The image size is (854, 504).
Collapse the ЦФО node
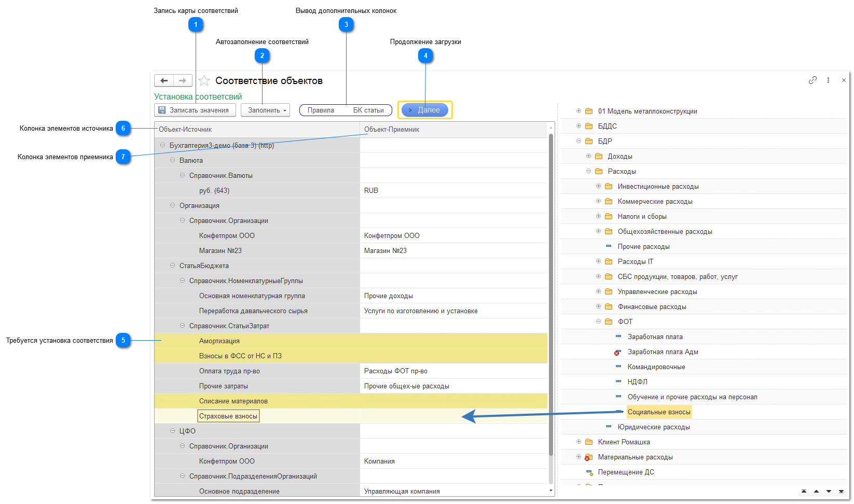point(173,431)
